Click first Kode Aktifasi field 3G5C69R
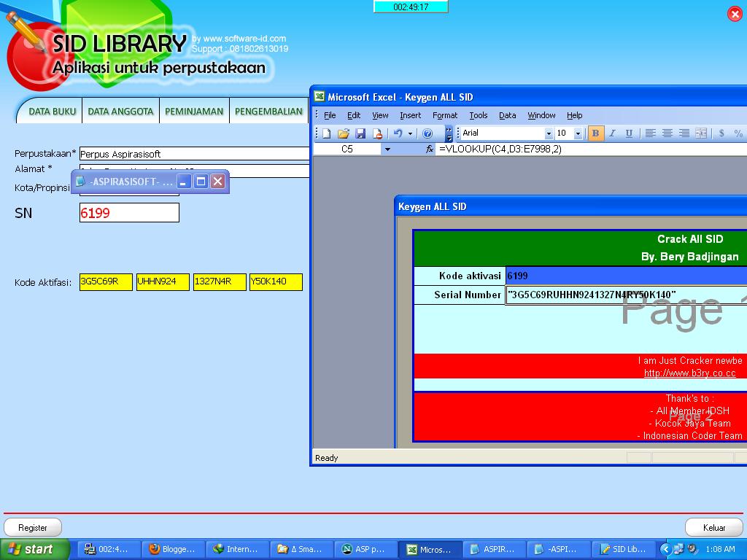Screen dimensions: 747x560 (x=106, y=281)
